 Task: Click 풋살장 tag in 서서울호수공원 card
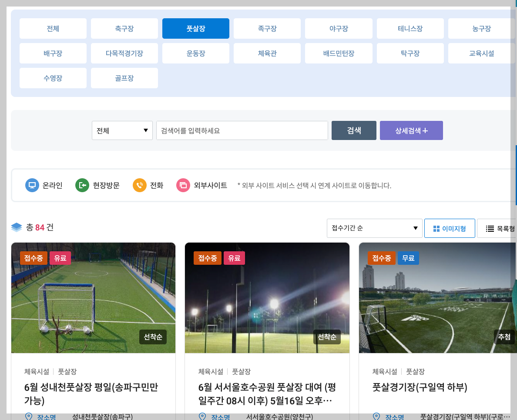(x=242, y=372)
